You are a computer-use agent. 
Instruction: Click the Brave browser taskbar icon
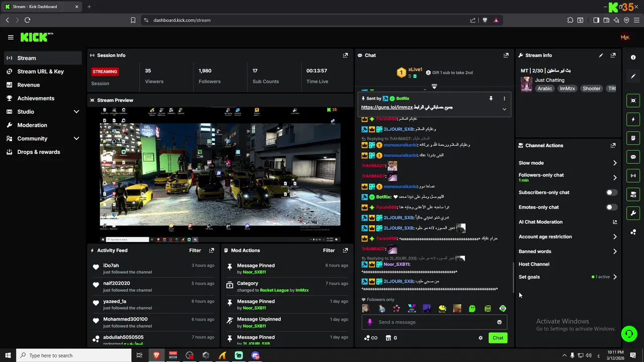pyautogui.click(x=156, y=355)
